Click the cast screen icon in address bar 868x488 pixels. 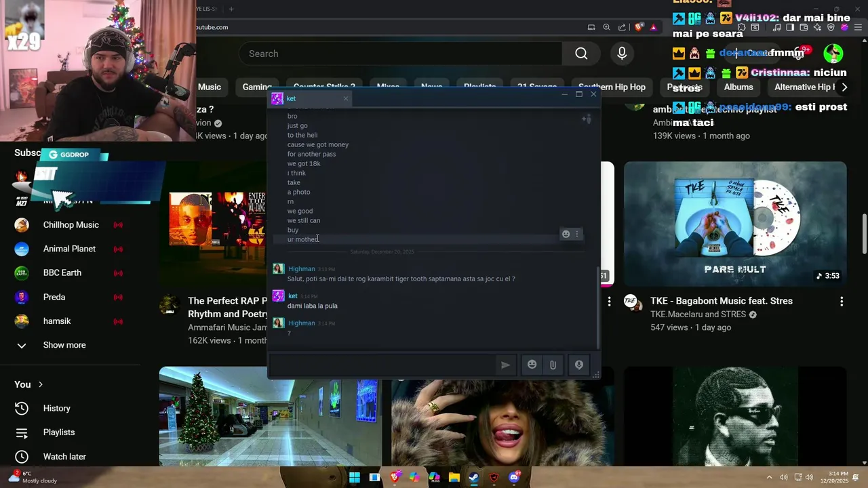pos(591,27)
